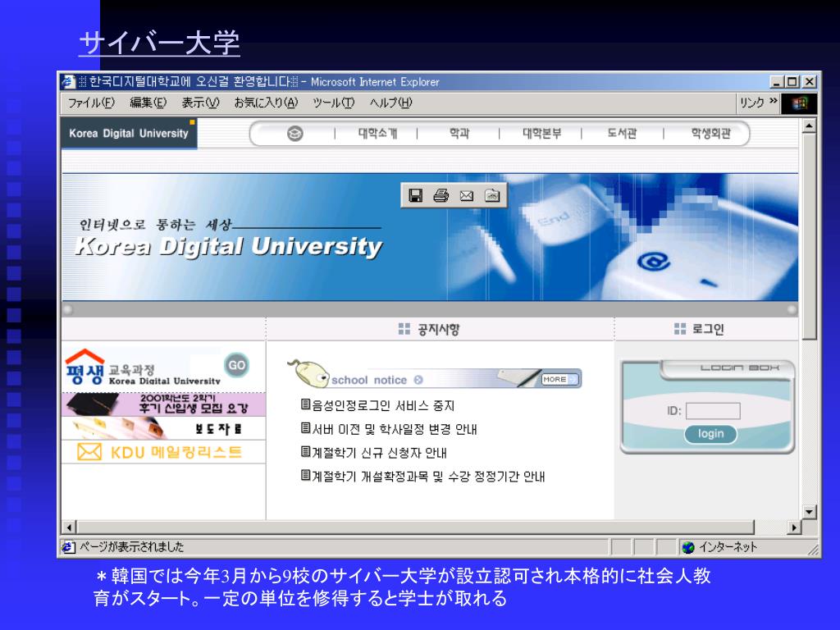The width and height of the screenshot is (840, 630).
Task: Click the green GO circle button
Action: point(236,365)
